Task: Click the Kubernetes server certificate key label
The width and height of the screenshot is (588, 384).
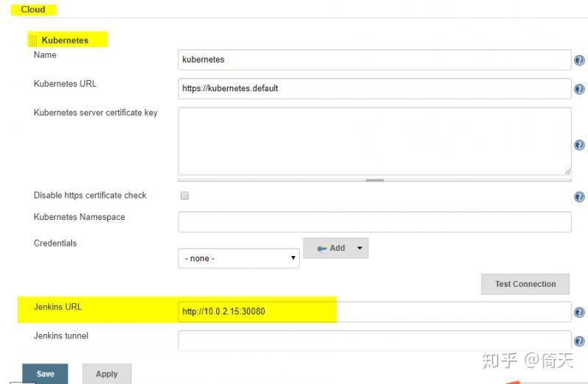Action: [x=96, y=113]
